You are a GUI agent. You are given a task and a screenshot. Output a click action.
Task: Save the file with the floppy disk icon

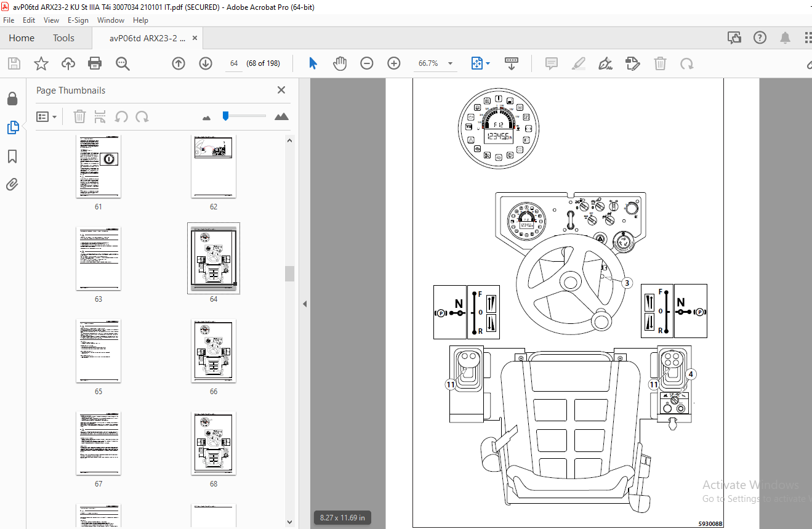pos(14,63)
